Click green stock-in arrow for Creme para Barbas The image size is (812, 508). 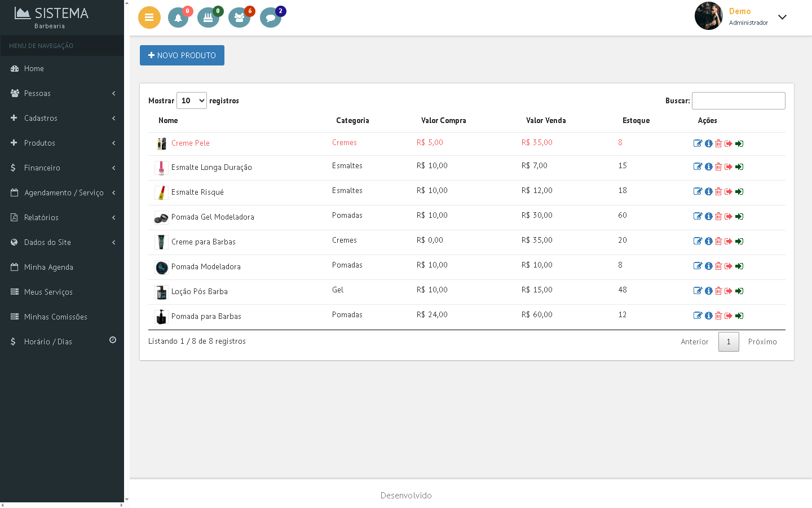tap(739, 241)
